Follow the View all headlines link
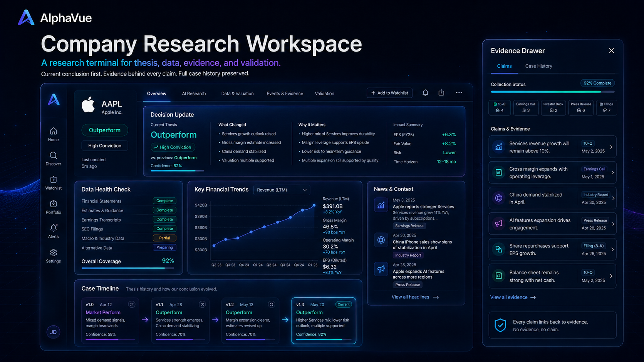The height and width of the screenshot is (362, 644). pos(415,297)
